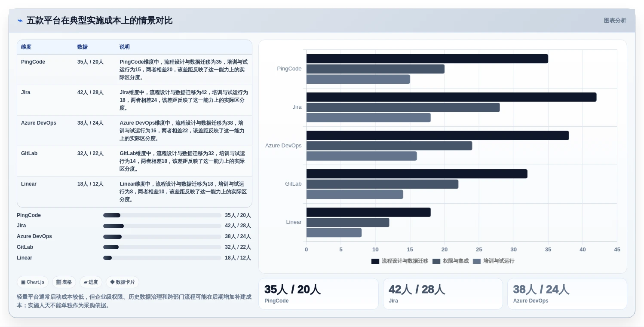Open the PingCode 35人 / 20人 data card
Viewport: 644px width, 327px height.
[318, 294]
